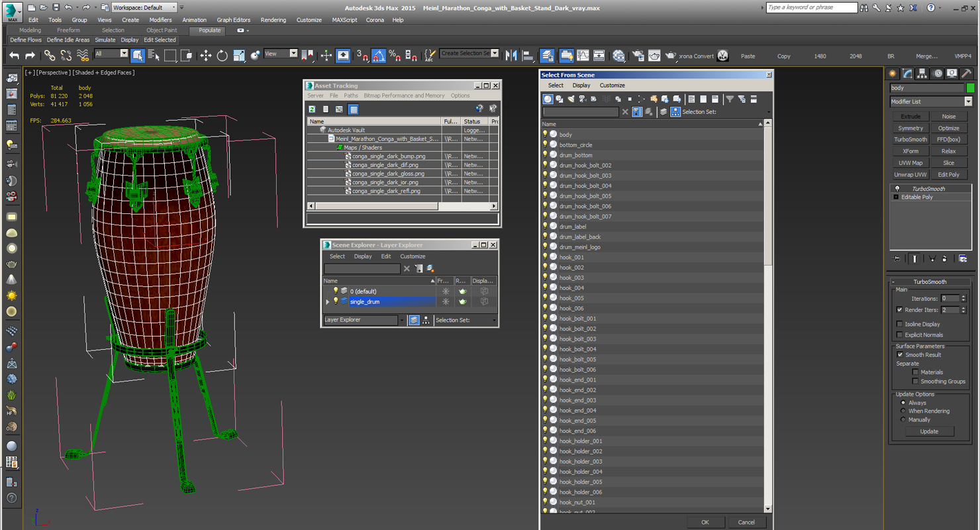Click Cancel in Select From Scene dialog
Viewport: 980px width, 530px height.
[x=746, y=522]
